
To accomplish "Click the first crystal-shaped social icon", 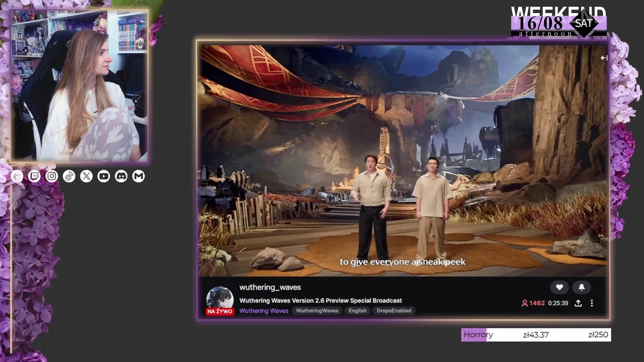I will tap(17, 176).
